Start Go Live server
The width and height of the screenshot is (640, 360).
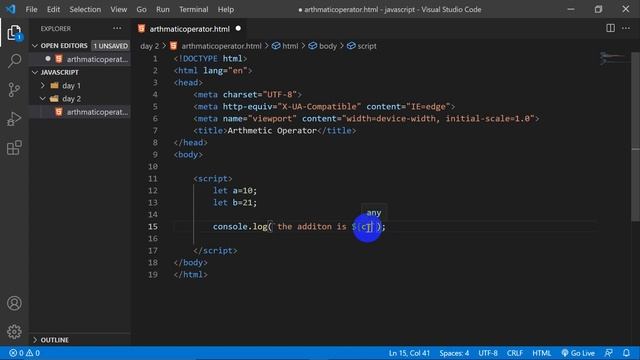point(578,353)
